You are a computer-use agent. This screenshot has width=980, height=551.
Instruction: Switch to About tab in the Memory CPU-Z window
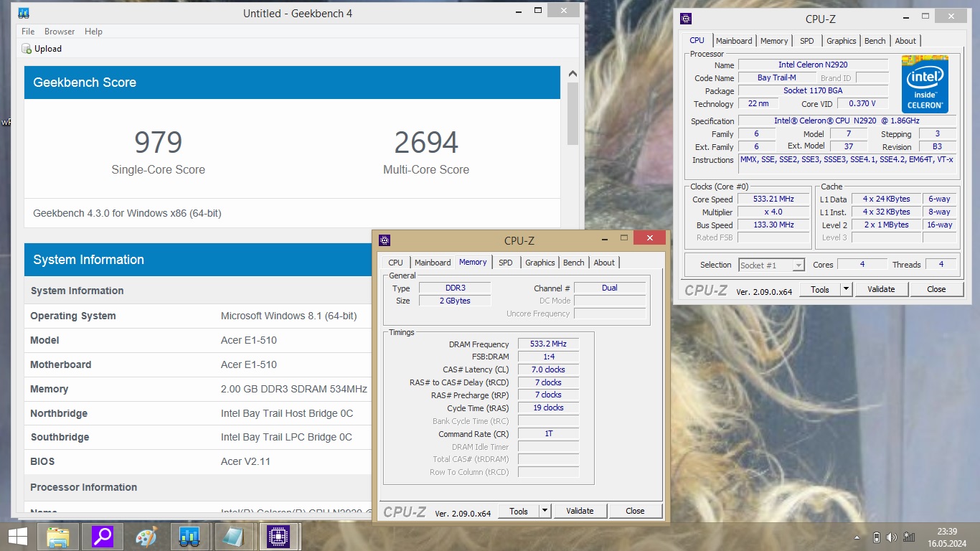point(604,263)
